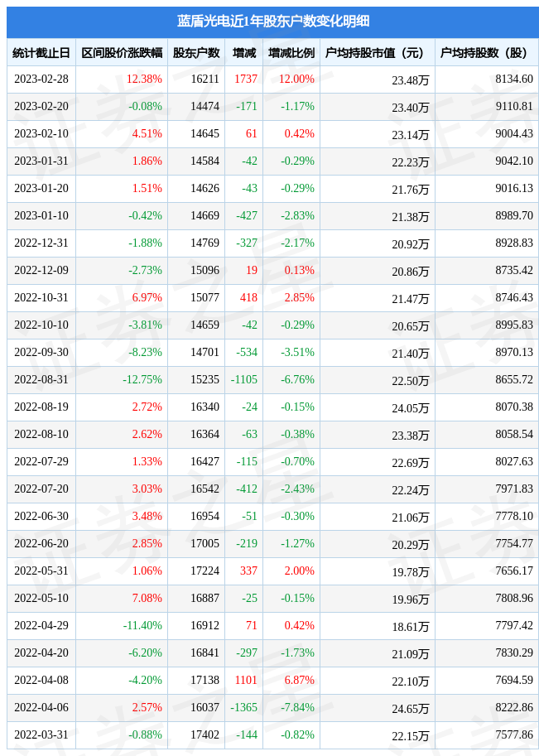Click the date cell 2022-09-30
Viewport: 539px width, 756px height.
[41, 353]
